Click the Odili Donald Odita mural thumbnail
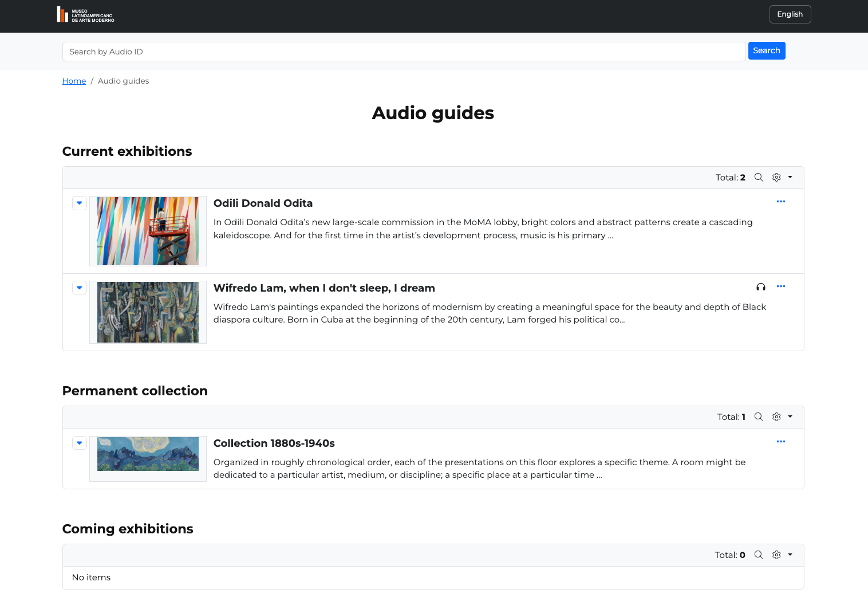Image resolution: width=868 pixels, height=609 pixels. 148,231
